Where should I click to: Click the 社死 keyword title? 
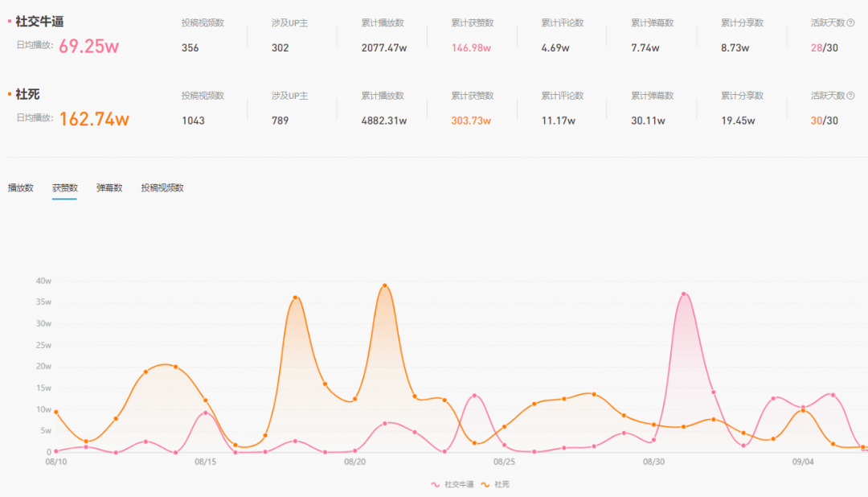click(x=27, y=94)
